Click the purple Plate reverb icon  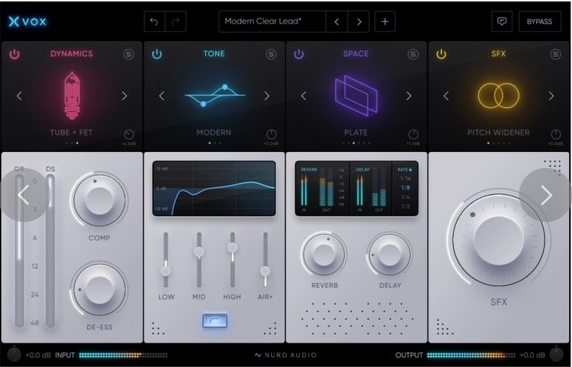coord(356,96)
